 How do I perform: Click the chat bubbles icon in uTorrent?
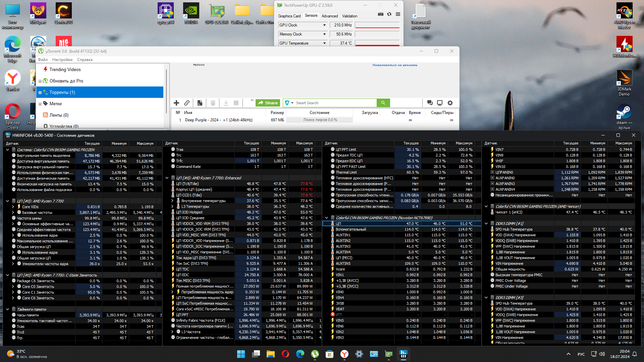[429, 103]
